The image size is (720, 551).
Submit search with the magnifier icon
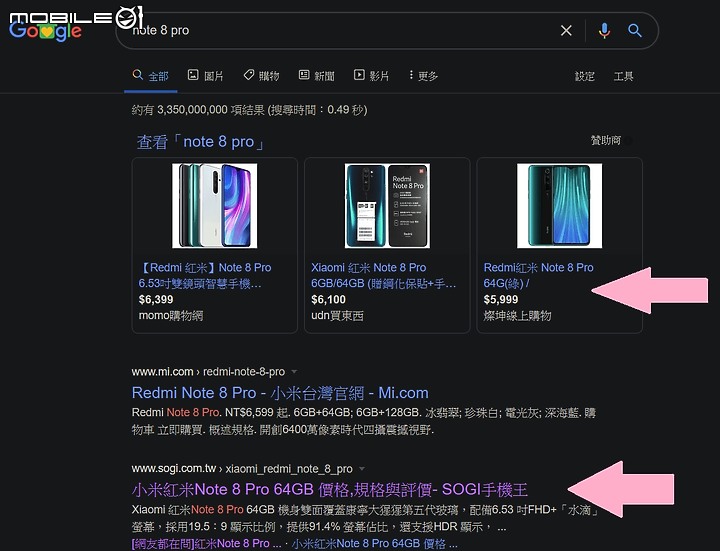coord(635,31)
